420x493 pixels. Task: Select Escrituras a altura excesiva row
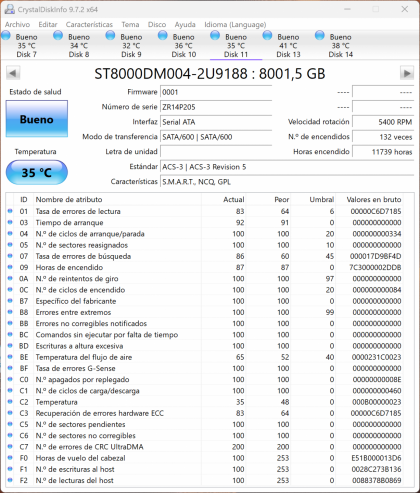click(x=204, y=346)
